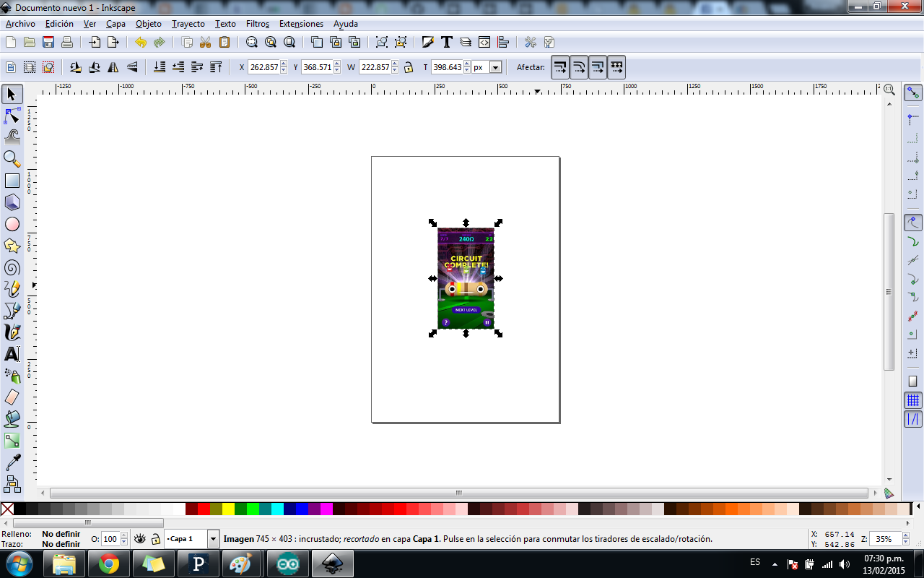Viewport: 924px width, 578px height.
Task: Select the Text tool in toolbox
Action: [12, 354]
